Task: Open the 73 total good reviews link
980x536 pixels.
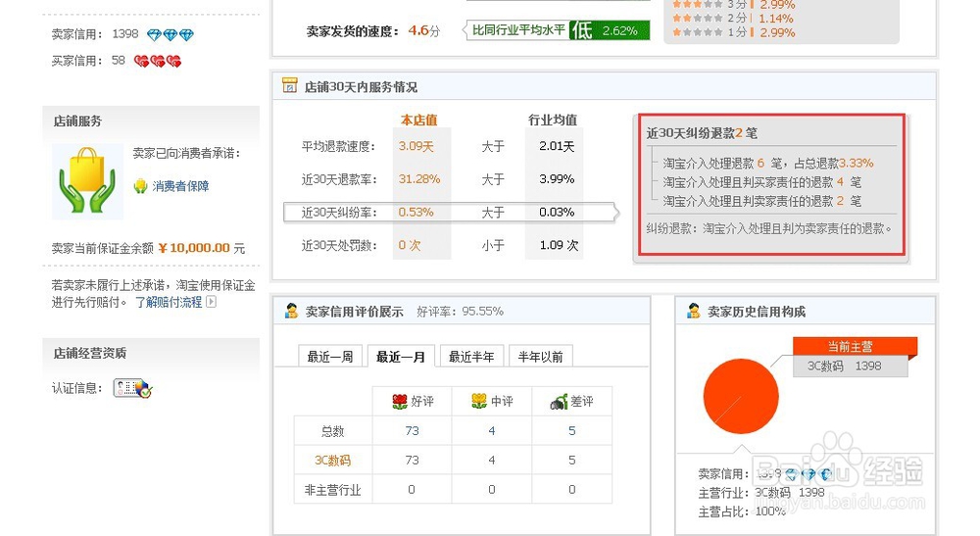Action: point(412,430)
